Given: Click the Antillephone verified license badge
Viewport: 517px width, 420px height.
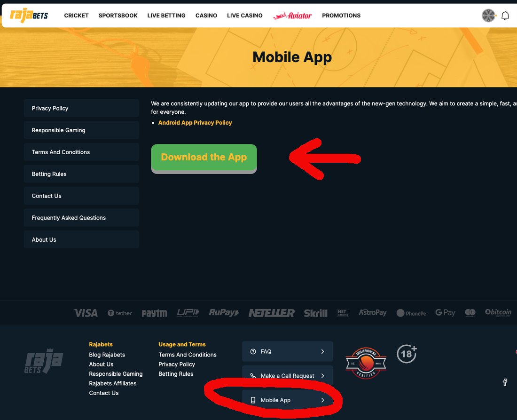Looking at the screenshot, I should point(366,363).
